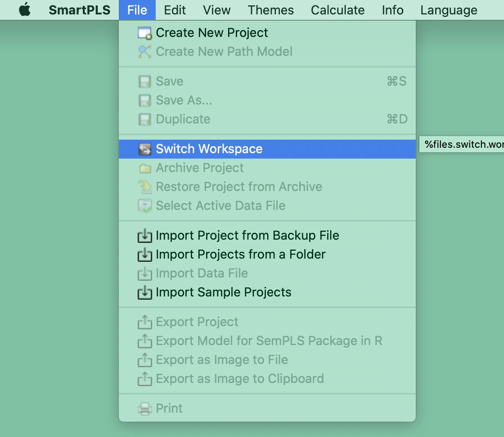Screen dimensions: 504x437
Task: Choose Import Sample Projects text
Action: click(223, 292)
